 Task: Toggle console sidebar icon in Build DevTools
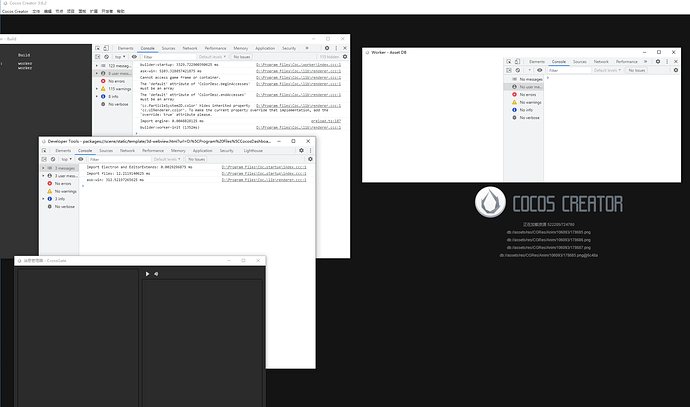[98, 57]
